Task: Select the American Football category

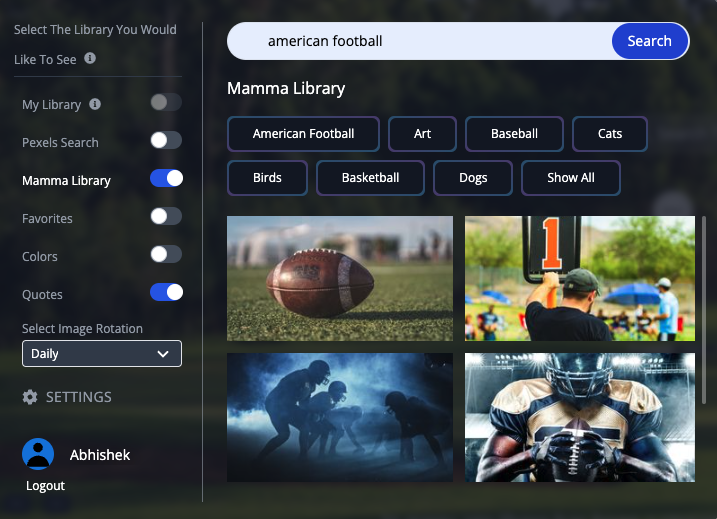Action: [303, 134]
